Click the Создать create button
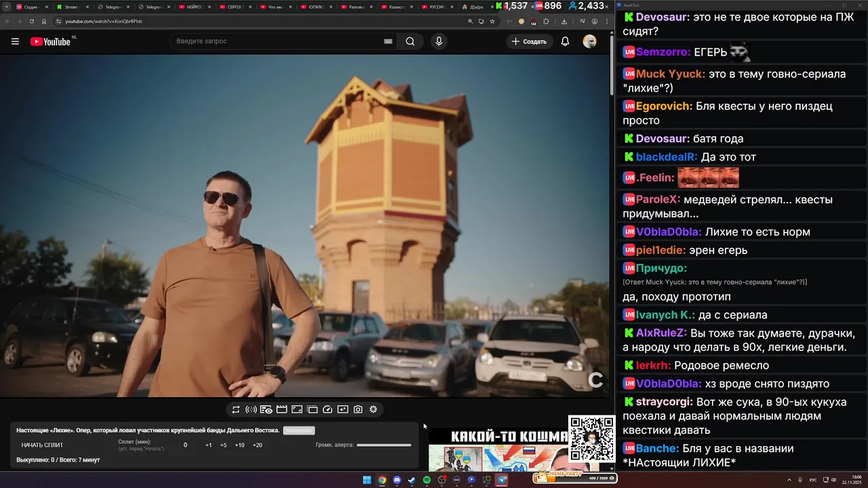This screenshot has height=488, width=868. click(530, 41)
